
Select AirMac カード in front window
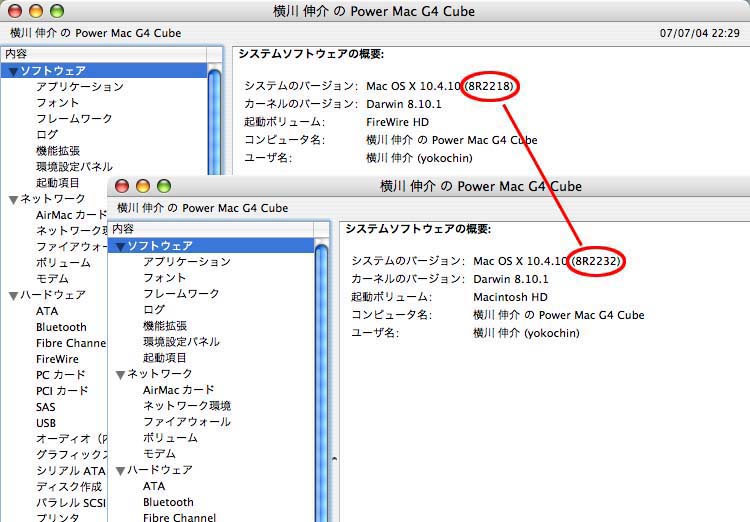(x=178, y=390)
